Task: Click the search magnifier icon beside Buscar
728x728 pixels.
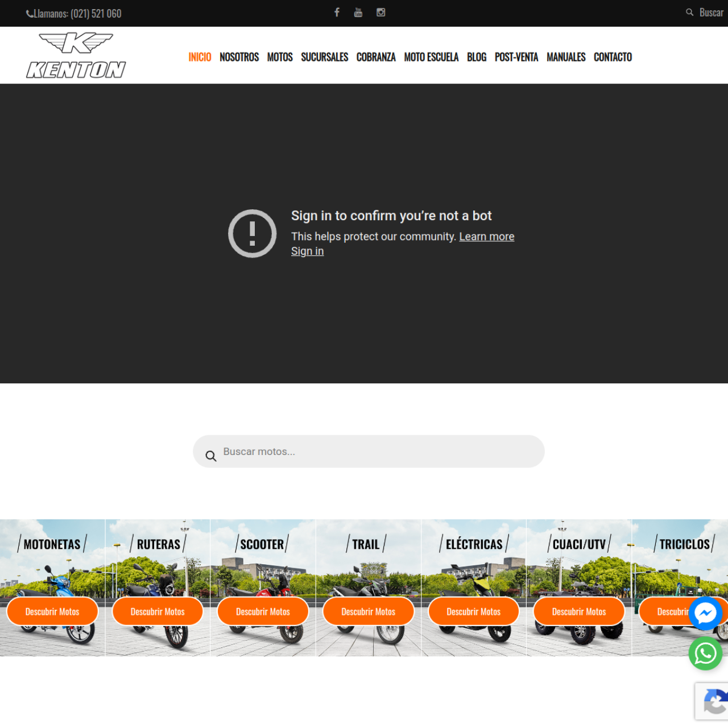Action: point(689,13)
